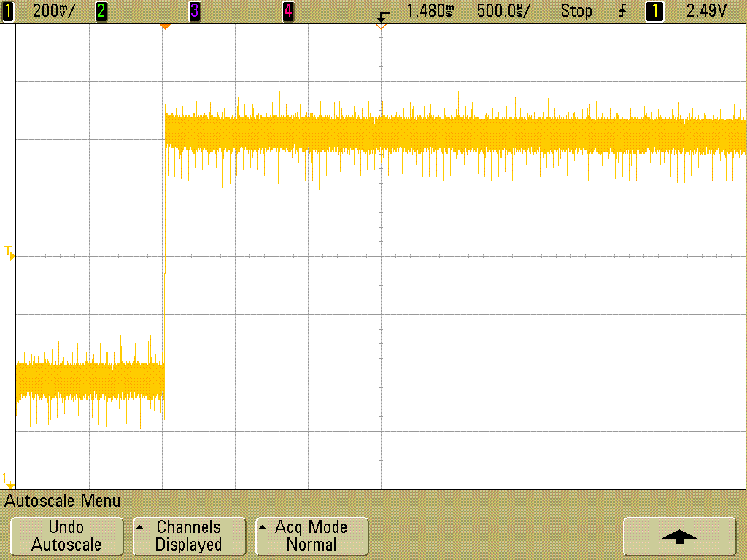Click the solid orange trigger time marker
Viewport: 747px width, 560px height.
165,27
